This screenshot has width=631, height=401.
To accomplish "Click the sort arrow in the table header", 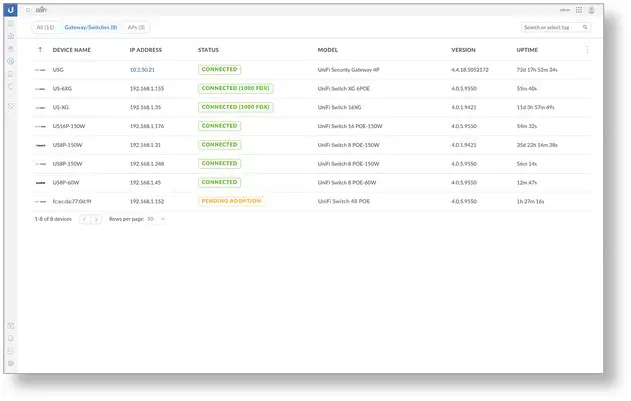I will (x=40, y=50).
